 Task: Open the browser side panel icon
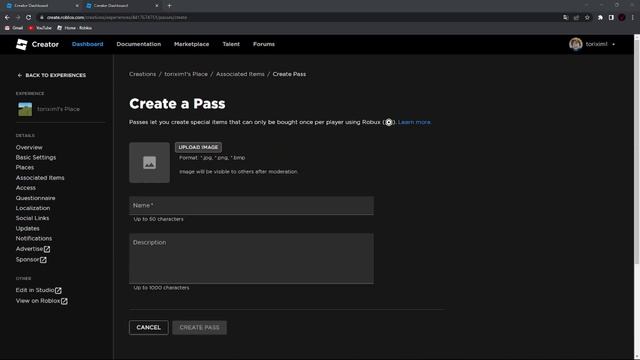[611, 18]
